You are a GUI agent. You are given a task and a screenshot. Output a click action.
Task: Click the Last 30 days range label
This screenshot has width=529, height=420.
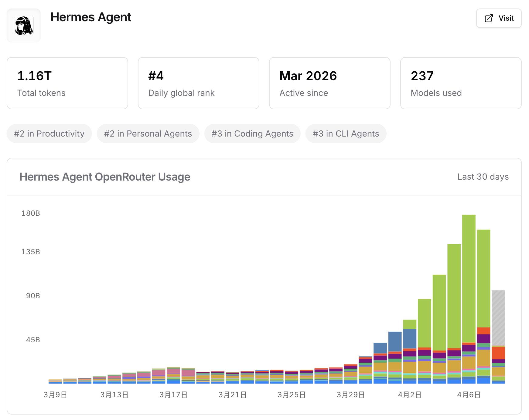pos(483,177)
